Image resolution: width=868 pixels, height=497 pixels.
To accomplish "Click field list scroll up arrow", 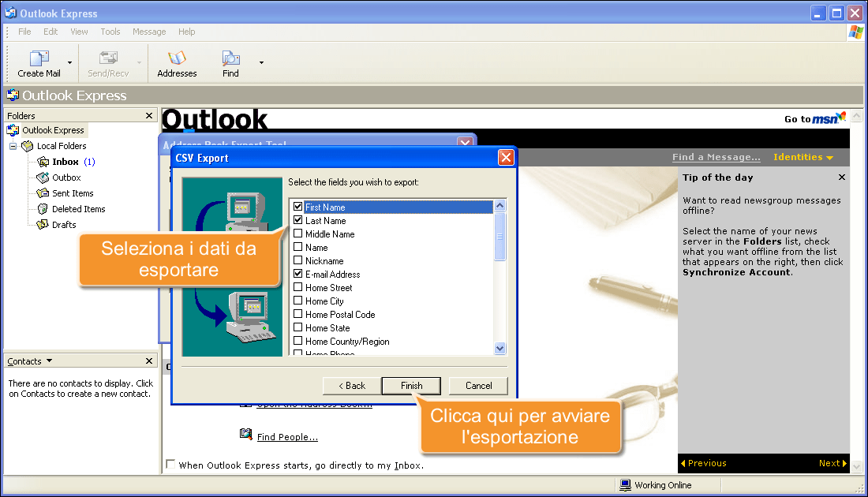I will 499,205.
